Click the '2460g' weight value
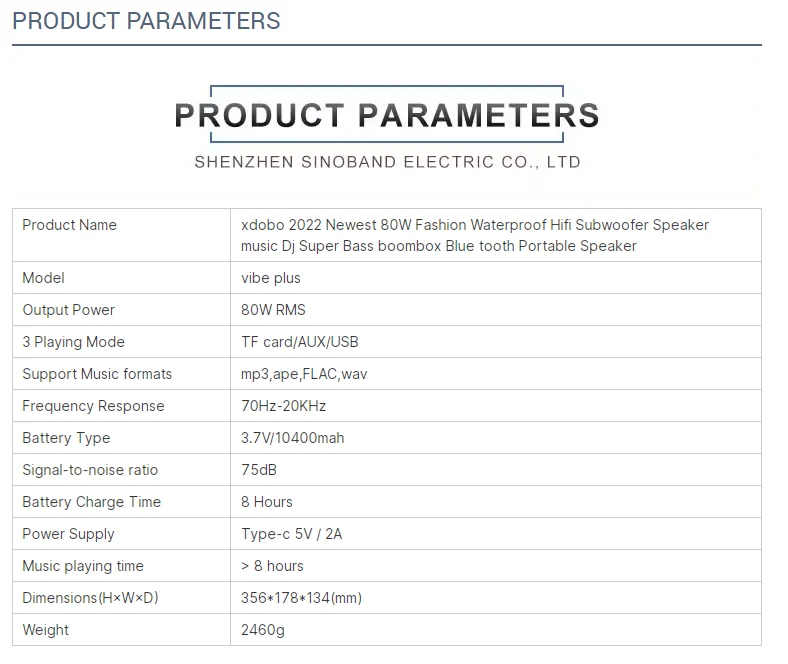The height and width of the screenshot is (664, 788). [263, 630]
